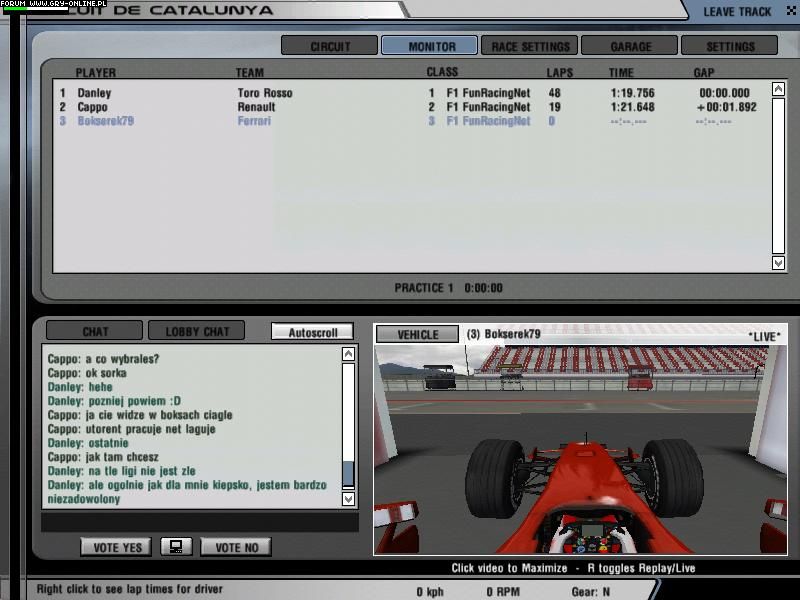Click the gap value 00:00.000

[x=724, y=93]
